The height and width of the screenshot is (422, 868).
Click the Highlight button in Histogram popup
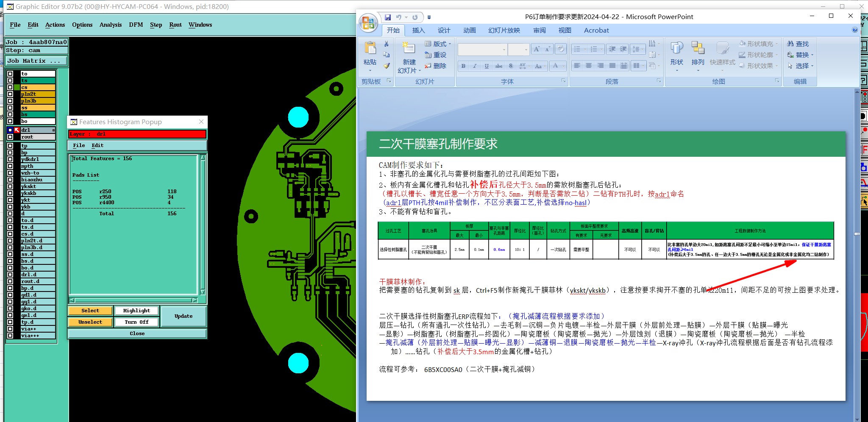point(136,311)
